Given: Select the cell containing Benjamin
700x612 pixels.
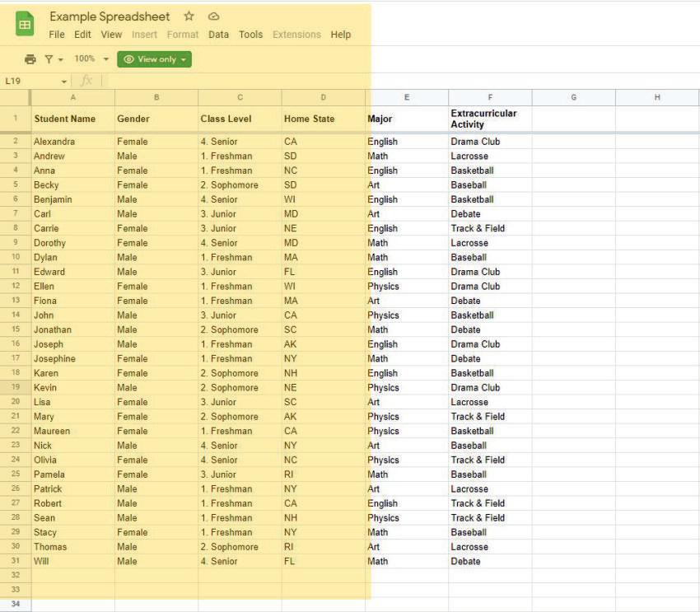Looking at the screenshot, I should pos(72,199).
